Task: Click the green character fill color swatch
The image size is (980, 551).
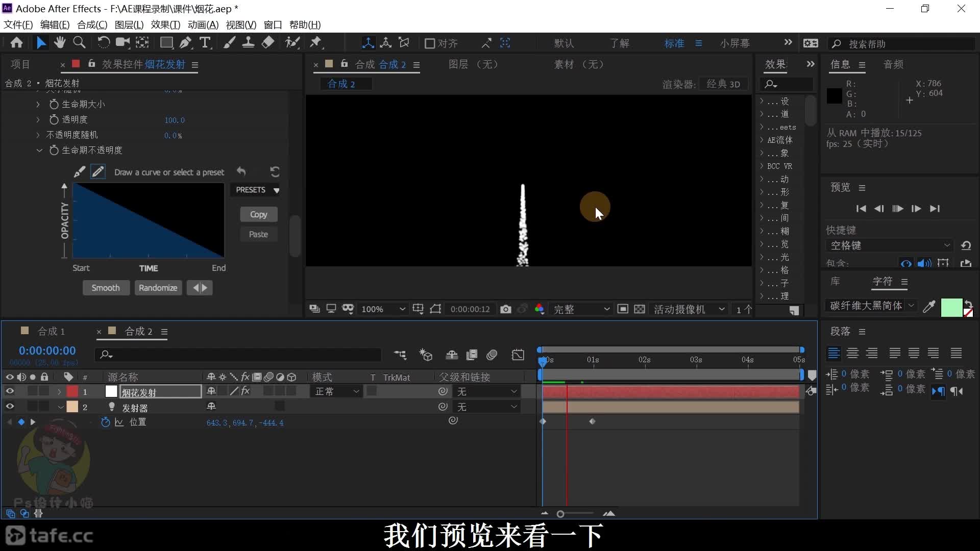Action: (x=951, y=308)
